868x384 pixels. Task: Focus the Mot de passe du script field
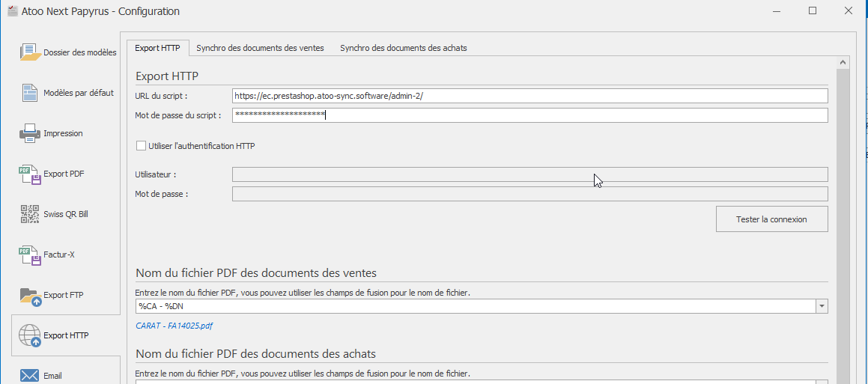(529, 115)
